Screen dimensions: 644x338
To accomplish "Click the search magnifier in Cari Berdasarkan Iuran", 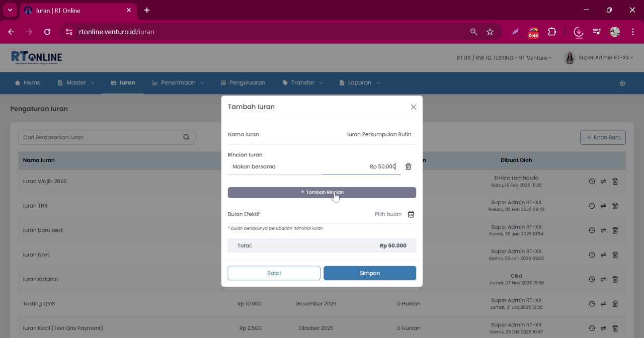I will click(x=186, y=137).
